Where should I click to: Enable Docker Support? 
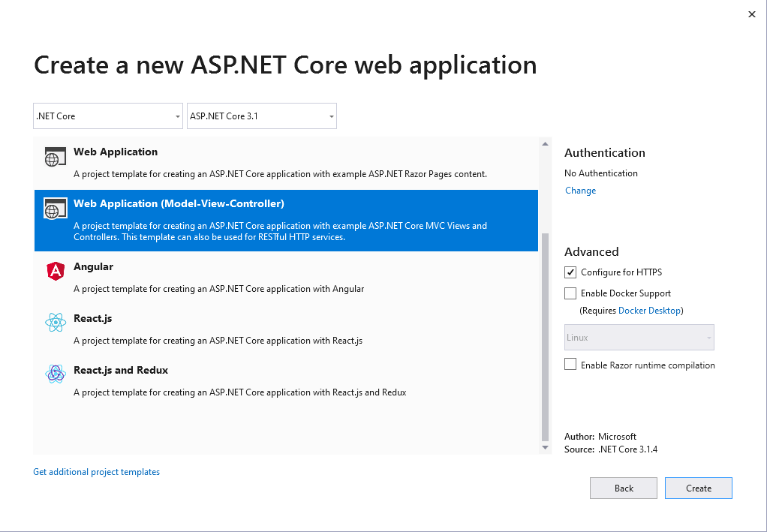tap(570, 293)
